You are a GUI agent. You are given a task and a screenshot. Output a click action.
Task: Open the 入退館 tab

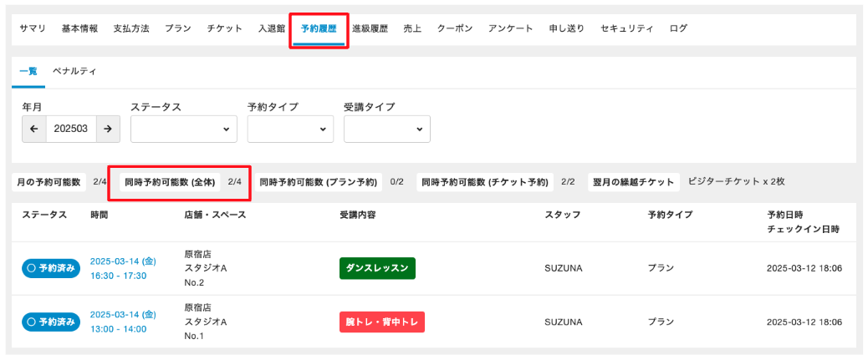[x=272, y=28]
